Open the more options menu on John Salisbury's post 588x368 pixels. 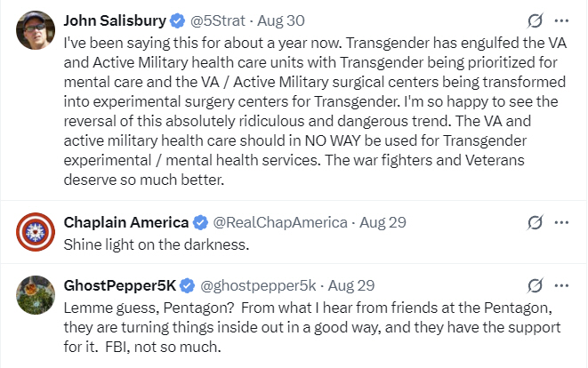tap(561, 20)
